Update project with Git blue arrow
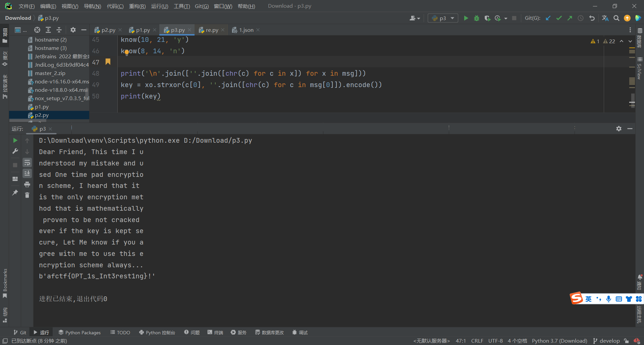644x345 pixels. 548,18
